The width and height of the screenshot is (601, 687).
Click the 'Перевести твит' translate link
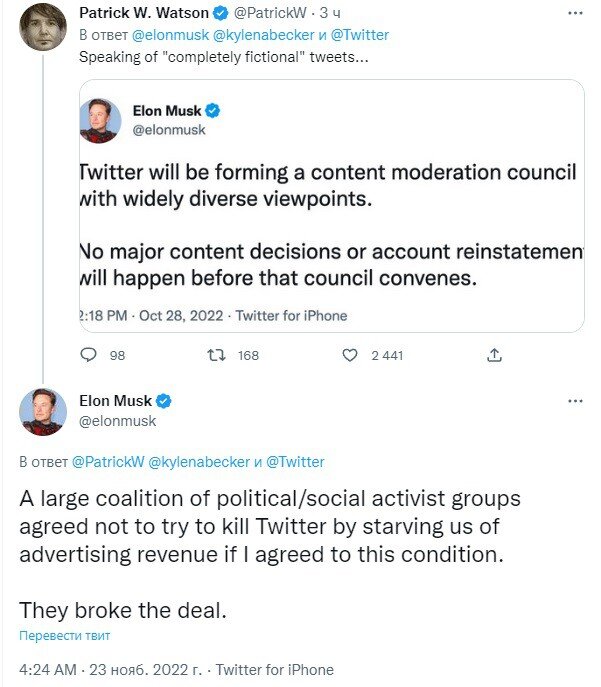[64, 635]
